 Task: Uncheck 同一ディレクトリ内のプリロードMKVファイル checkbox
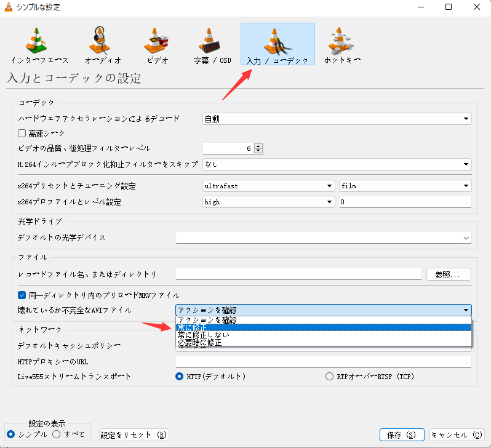[22, 295]
